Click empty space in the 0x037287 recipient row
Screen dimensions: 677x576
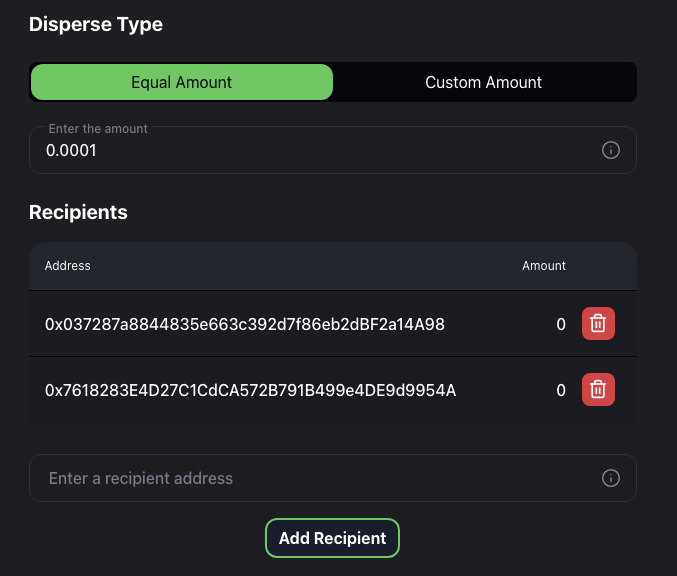point(500,324)
